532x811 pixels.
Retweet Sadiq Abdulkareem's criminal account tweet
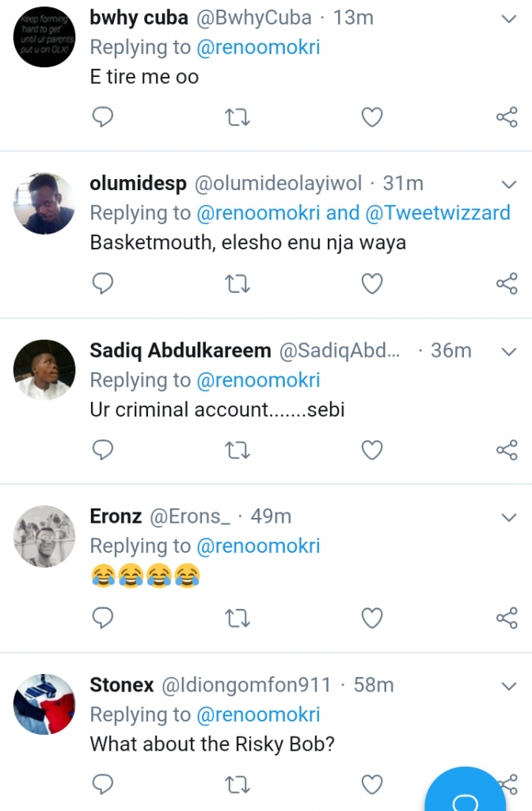(x=237, y=451)
